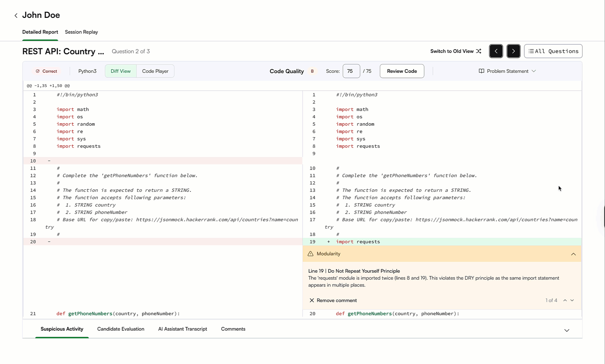The image size is (605, 364).
Task: Click the Review Code button
Action: tap(402, 71)
